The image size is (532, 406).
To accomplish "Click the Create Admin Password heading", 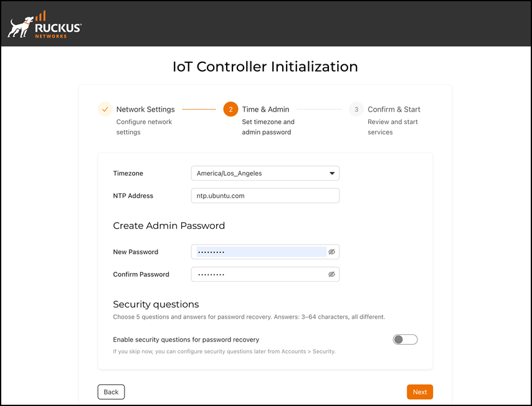I will (x=169, y=226).
